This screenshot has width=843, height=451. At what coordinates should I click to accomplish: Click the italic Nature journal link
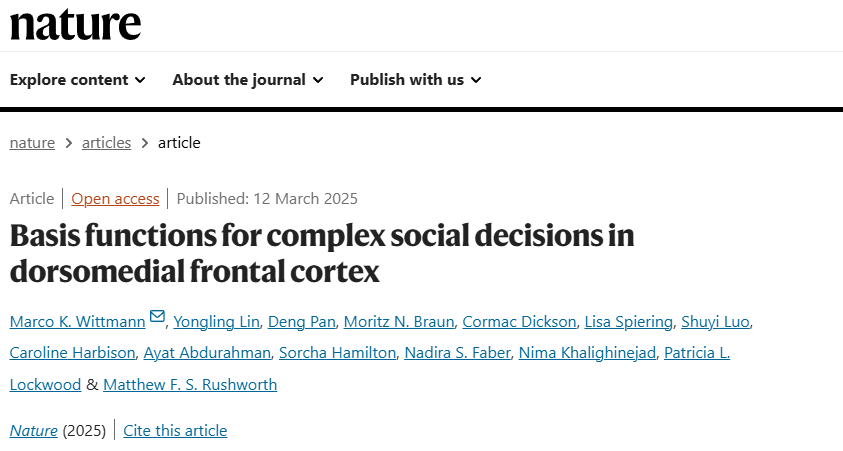click(33, 431)
